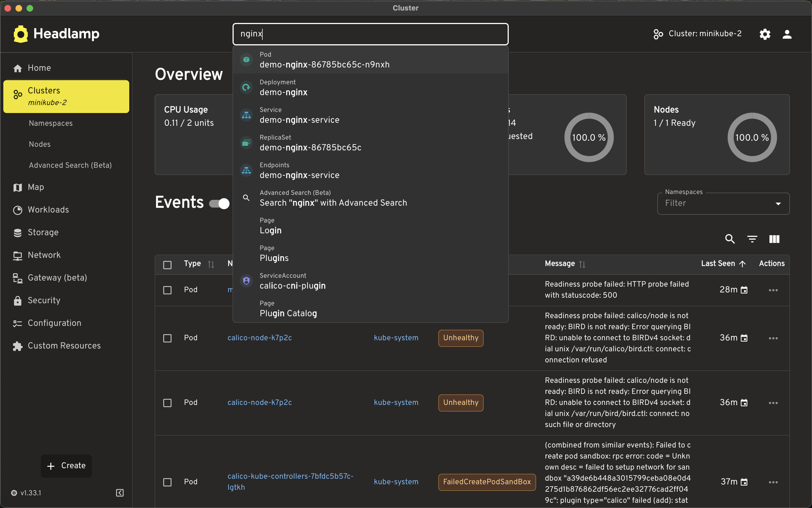Open the column visibility icon in the table

coord(774,239)
